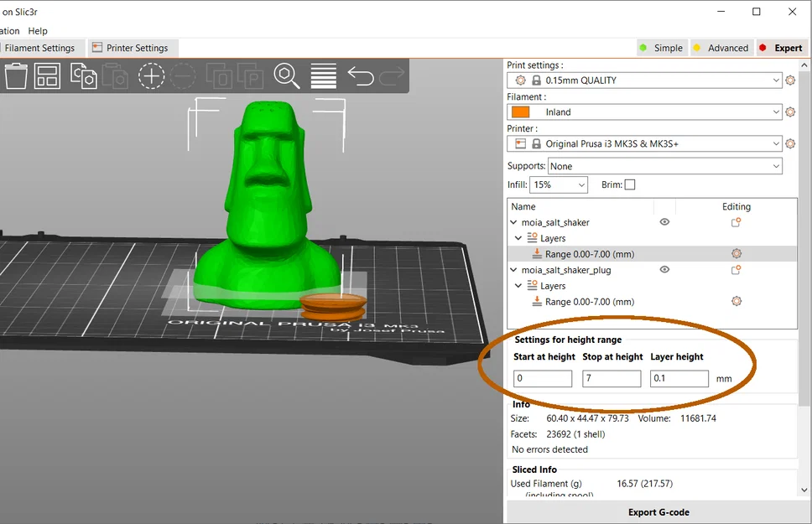
Task: Click the Editing column header
Action: point(736,206)
